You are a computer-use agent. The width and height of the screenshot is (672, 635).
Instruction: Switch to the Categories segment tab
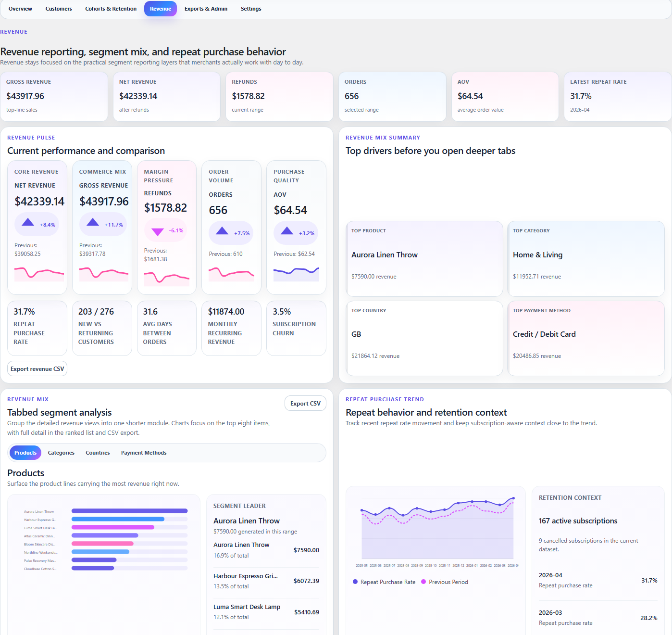pyautogui.click(x=61, y=453)
